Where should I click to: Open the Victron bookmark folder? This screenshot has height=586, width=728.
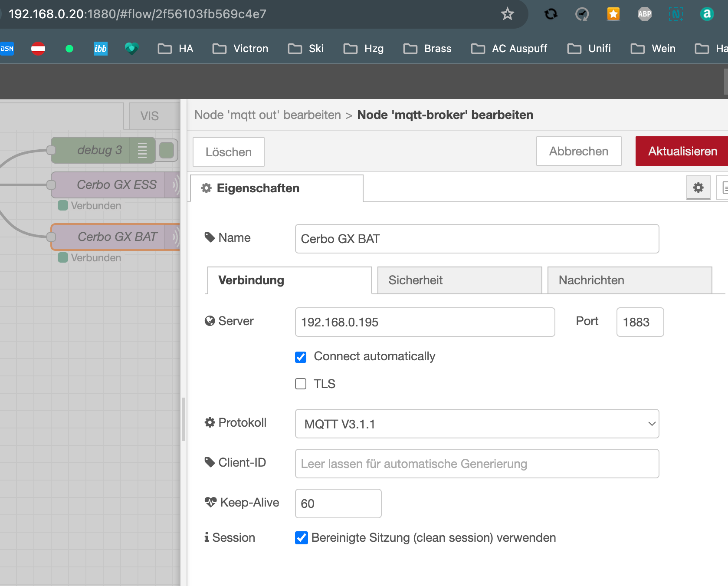click(240, 49)
